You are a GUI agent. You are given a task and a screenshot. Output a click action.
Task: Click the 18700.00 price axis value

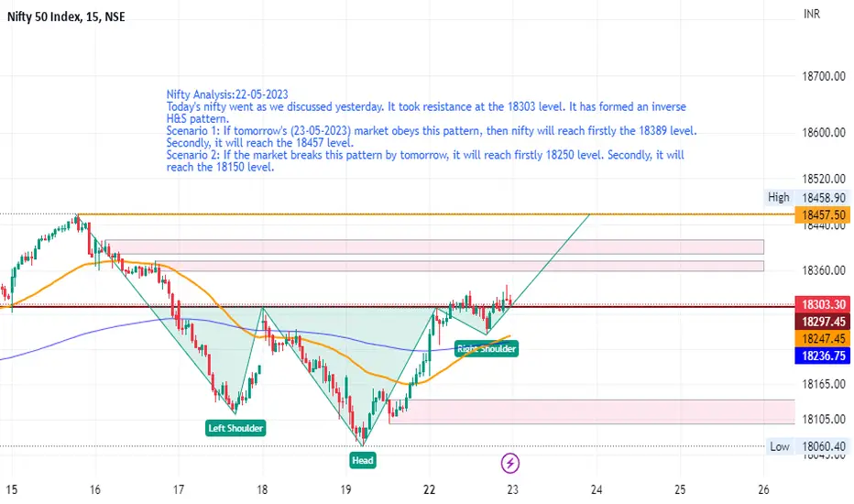(824, 76)
